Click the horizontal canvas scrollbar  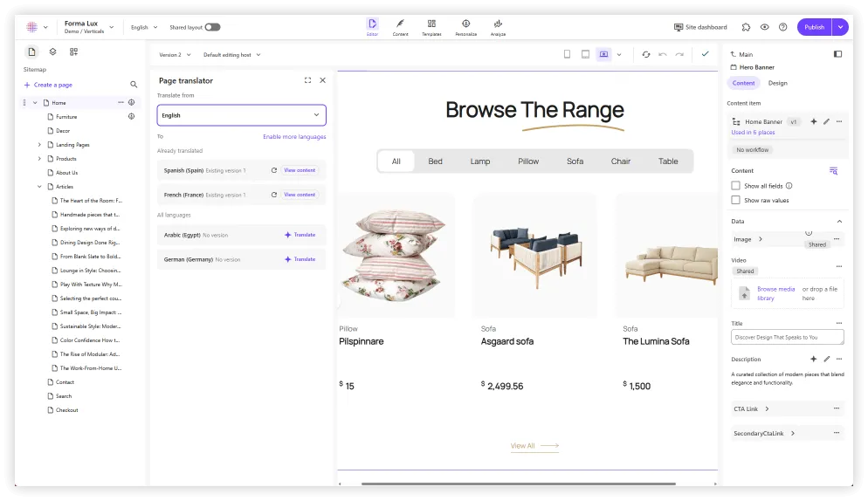click(x=519, y=484)
